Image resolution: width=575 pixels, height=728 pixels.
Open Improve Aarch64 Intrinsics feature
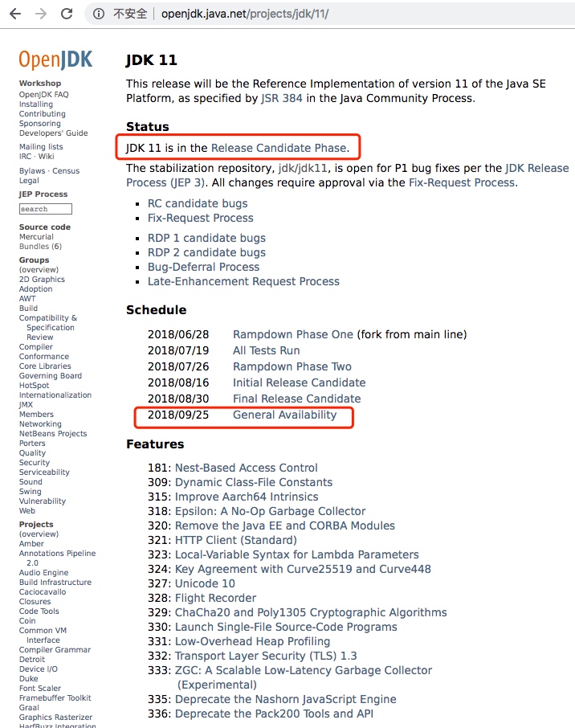coord(247,497)
